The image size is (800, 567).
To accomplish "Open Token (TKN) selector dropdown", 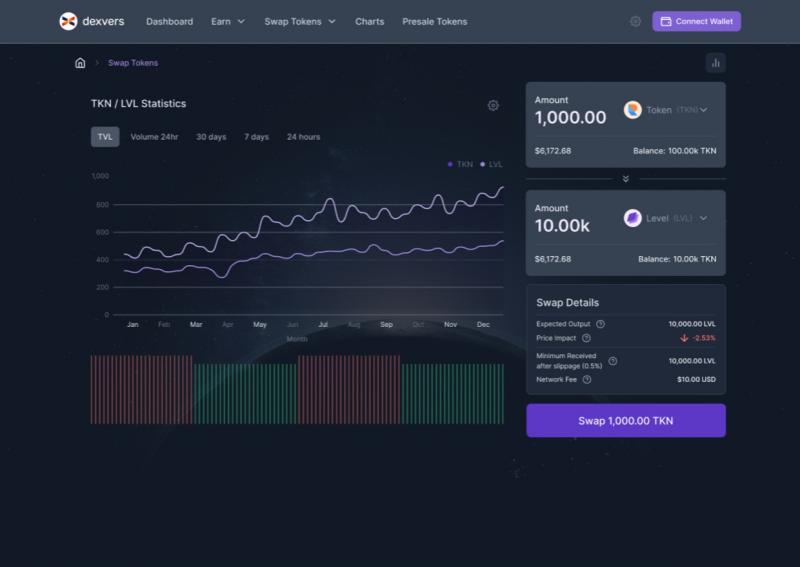I will (666, 110).
